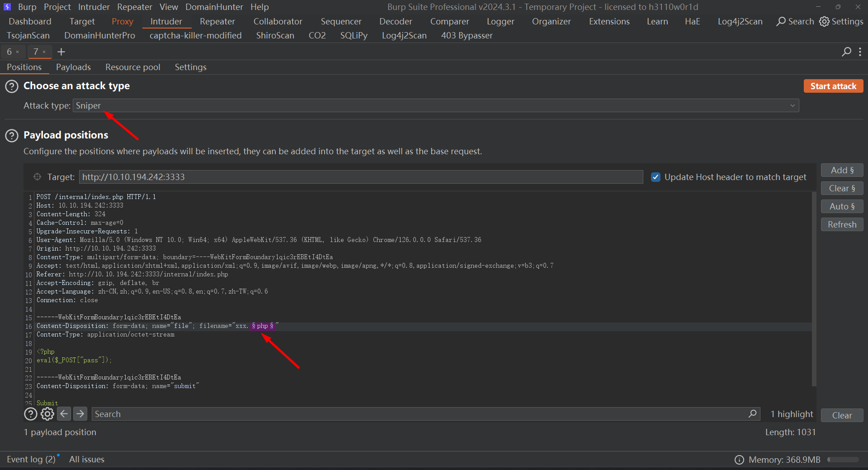Open the Organizer tab
This screenshot has width=868, height=470.
(551, 21)
